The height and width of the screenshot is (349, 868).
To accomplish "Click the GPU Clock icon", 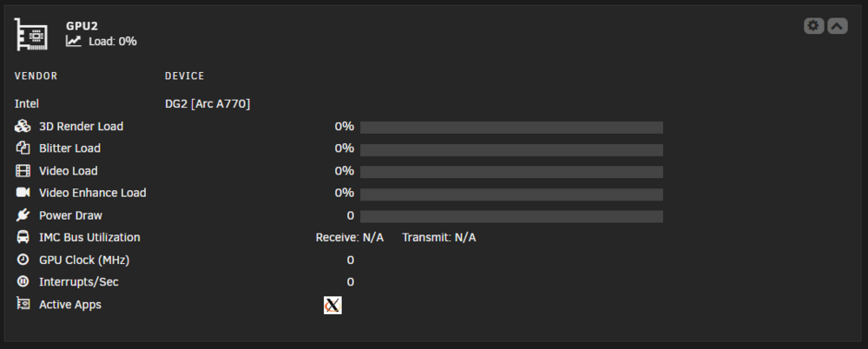I will pos(23,260).
